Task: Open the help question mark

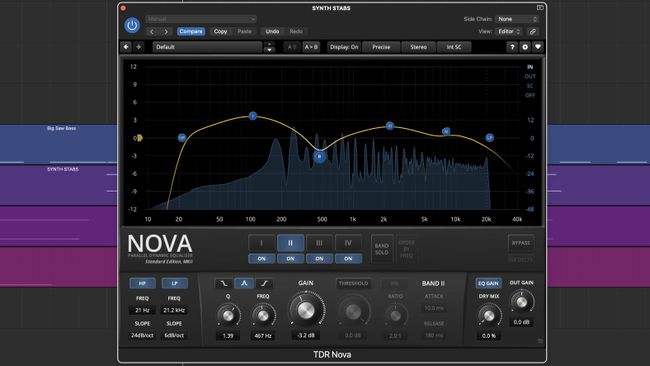Action: tap(512, 47)
